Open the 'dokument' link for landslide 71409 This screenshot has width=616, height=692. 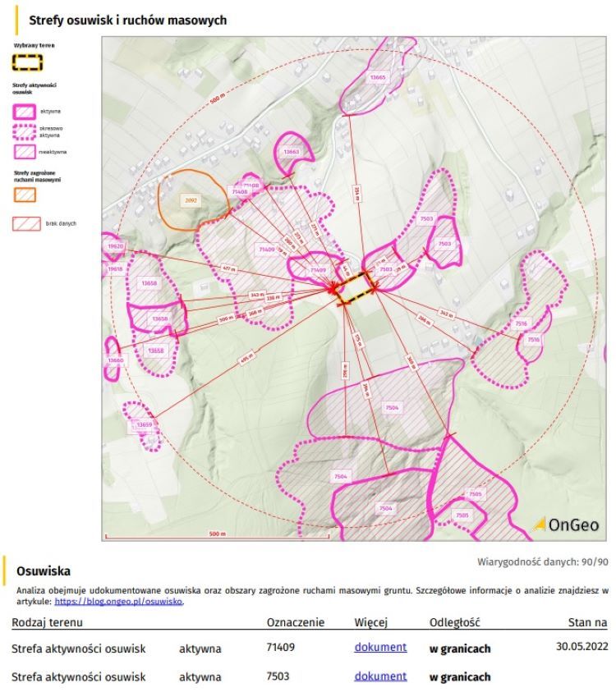click(x=380, y=647)
